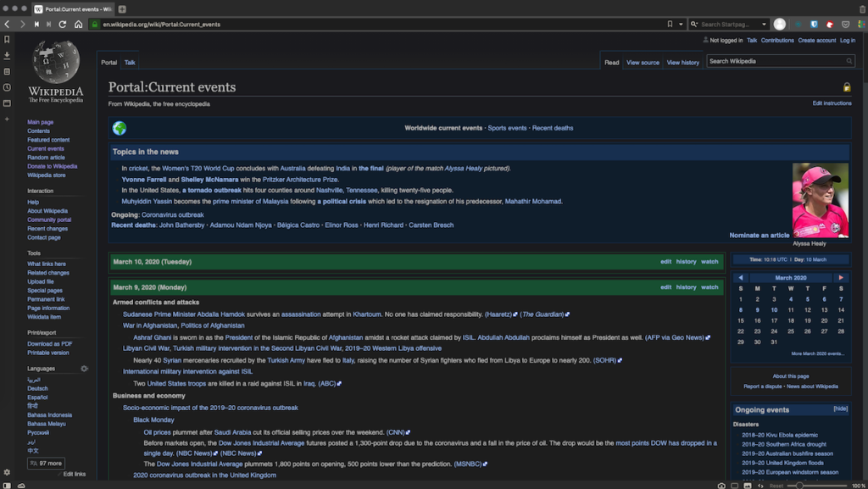Viewport: 868px width, 489px height.
Task: Switch to the Talk tab
Action: (x=130, y=62)
